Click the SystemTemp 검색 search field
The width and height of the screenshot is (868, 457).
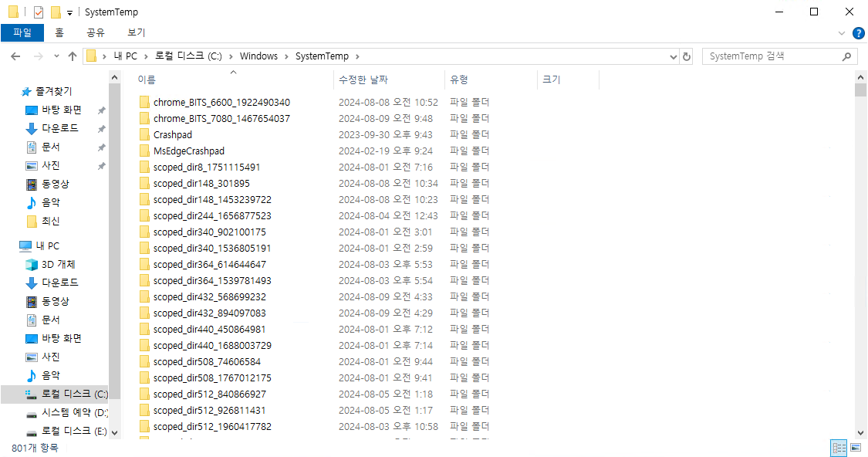[x=772, y=56]
